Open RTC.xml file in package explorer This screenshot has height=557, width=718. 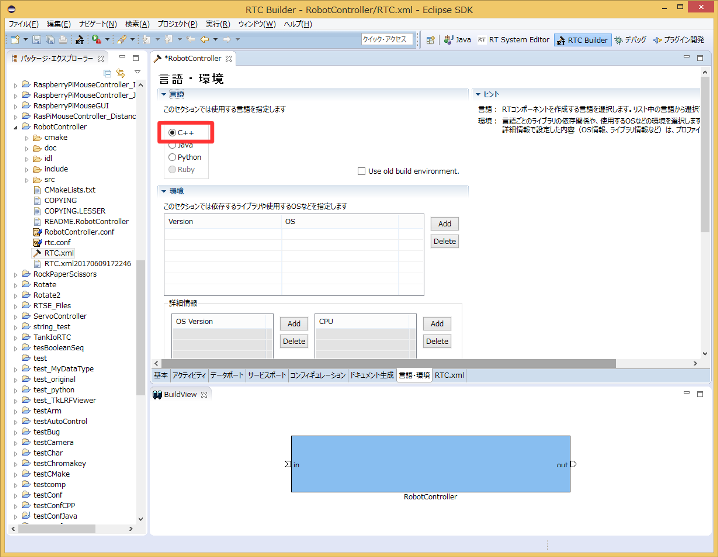click(x=58, y=253)
